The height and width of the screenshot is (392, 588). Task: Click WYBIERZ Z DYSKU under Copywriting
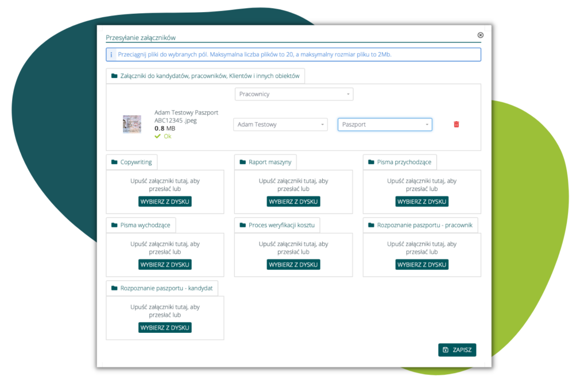point(165,201)
